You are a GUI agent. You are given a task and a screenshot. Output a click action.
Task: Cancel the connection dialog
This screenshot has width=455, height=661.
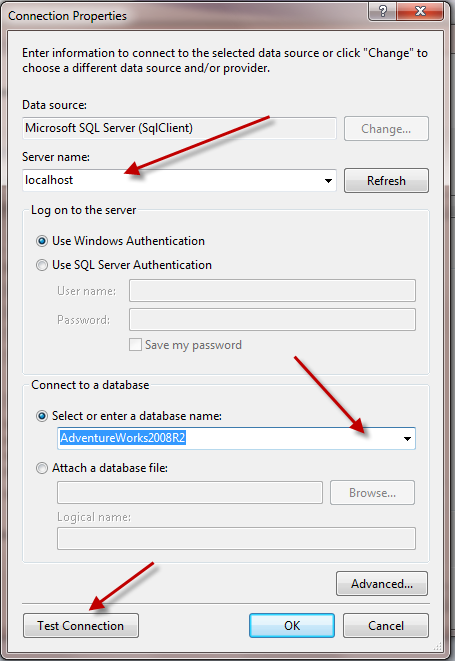point(386,626)
